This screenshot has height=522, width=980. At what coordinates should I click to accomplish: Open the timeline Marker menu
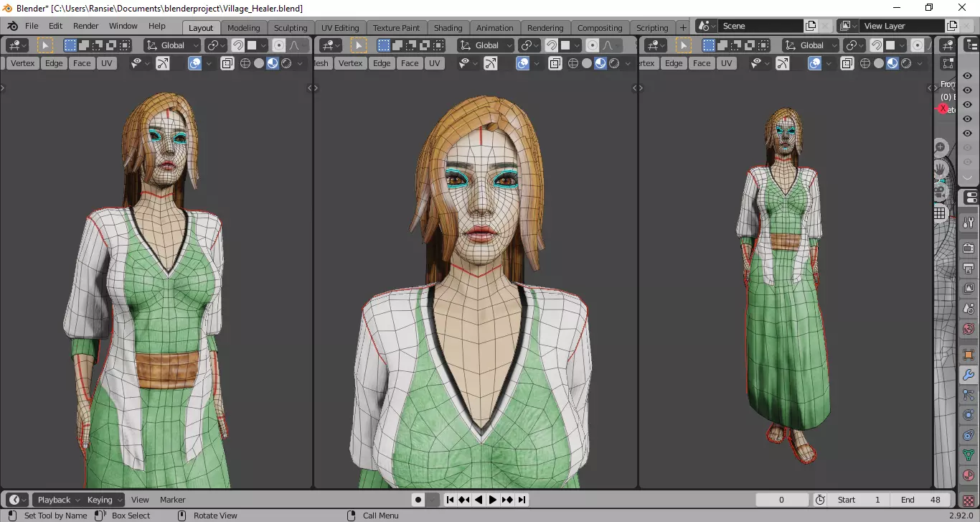[172, 500]
